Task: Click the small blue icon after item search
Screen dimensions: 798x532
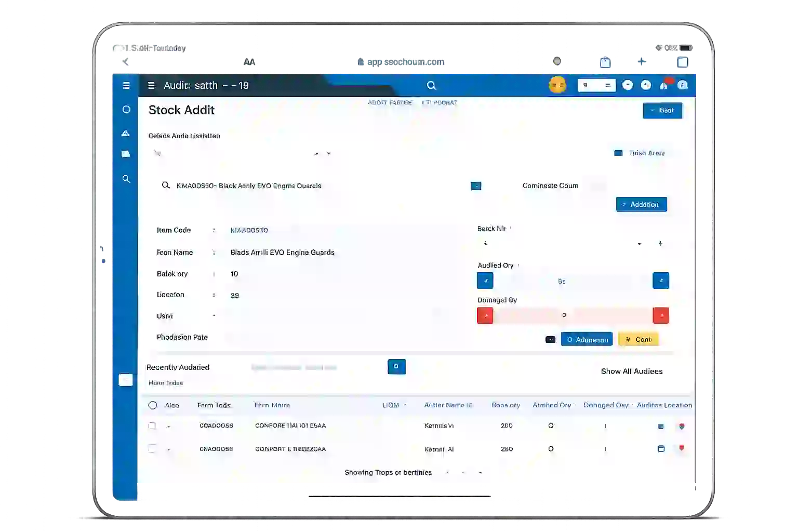Action: point(476,186)
